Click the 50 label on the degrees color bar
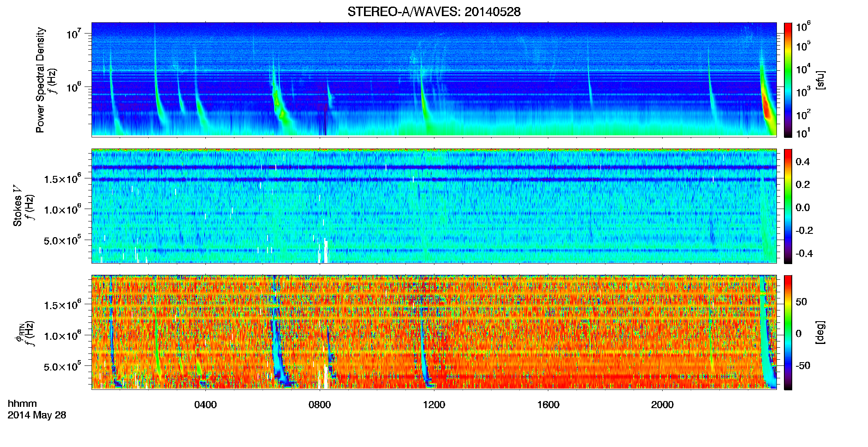The height and width of the screenshot is (447, 868). point(801,302)
